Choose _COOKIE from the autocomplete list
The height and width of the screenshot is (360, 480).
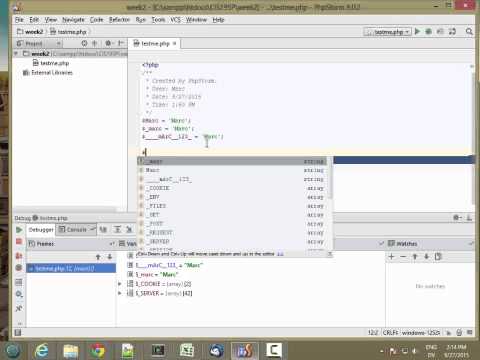(232, 188)
